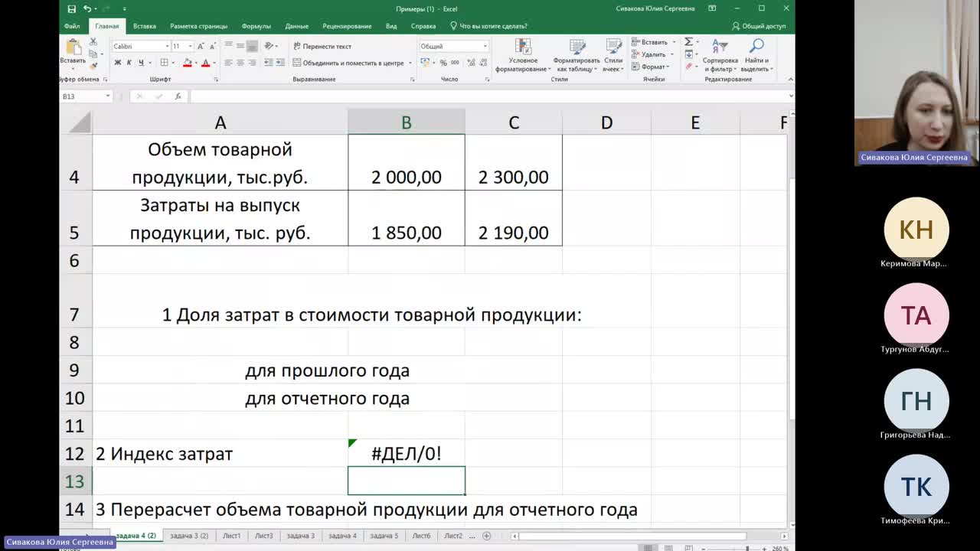Click the Decrease font size icon

[x=212, y=46]
